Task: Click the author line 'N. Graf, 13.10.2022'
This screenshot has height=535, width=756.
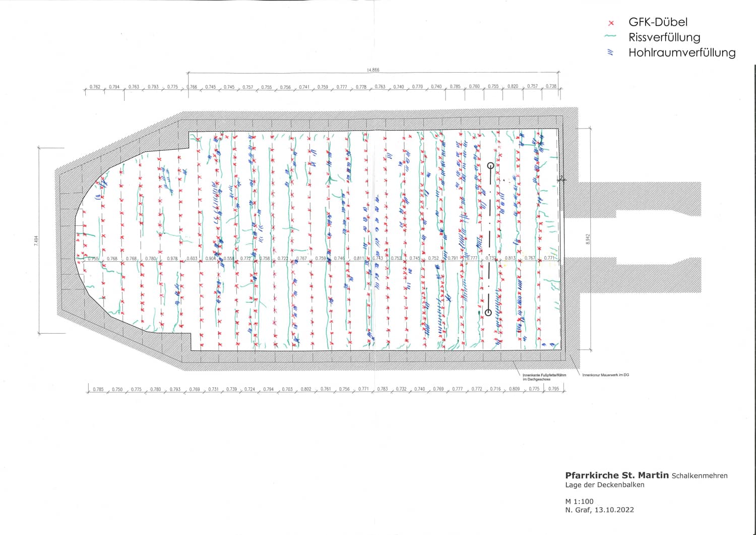Action: pyautogui.click(x=599, y=510)
